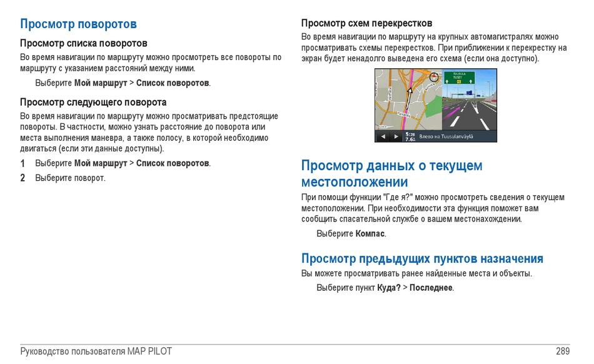Viewport: 594px width, 364px height.
Task: Click step 2 'Выберите поворот.'
Action: point(70,178)
